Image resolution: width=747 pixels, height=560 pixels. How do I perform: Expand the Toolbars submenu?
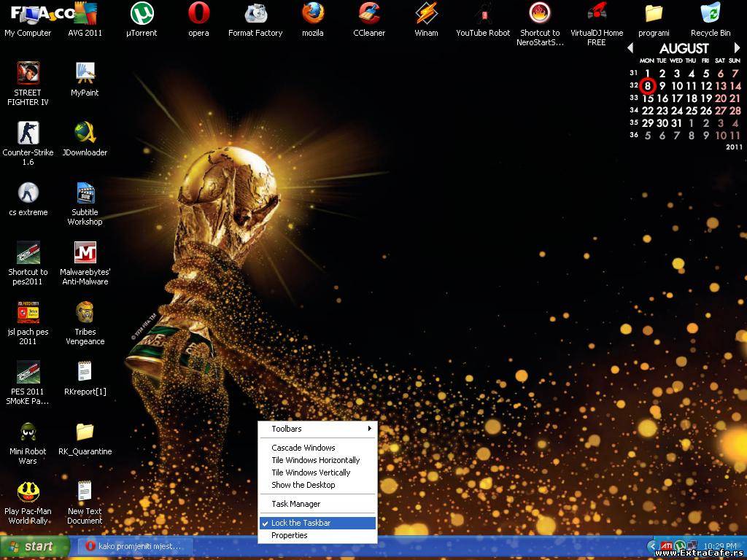(x=318, y=429)
